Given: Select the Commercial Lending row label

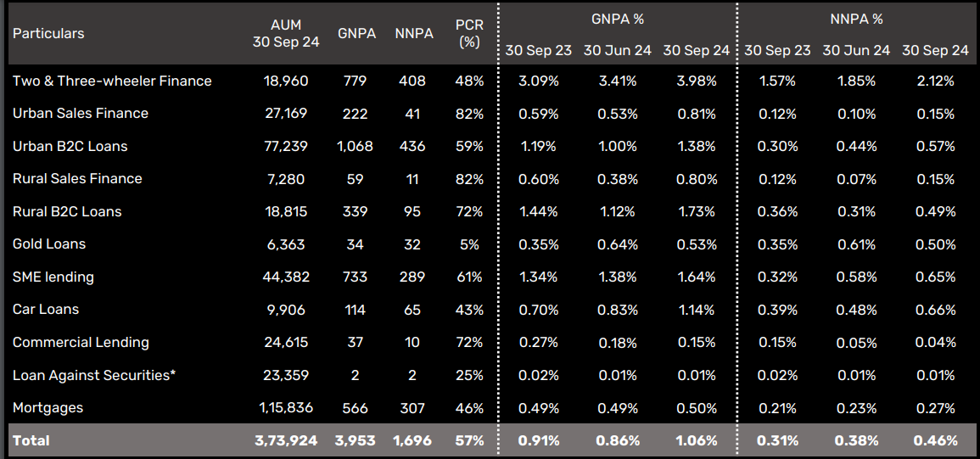Looking at the screenshot, I should pyautogui.click(x=81, y=342).
